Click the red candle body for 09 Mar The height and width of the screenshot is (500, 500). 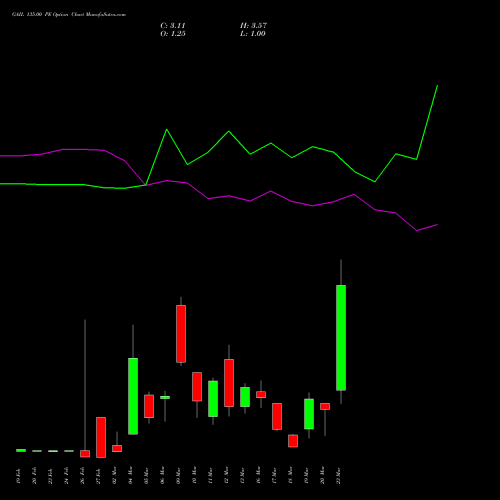tap(181, 334)
